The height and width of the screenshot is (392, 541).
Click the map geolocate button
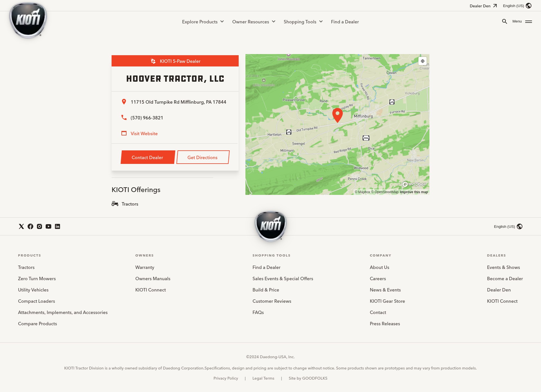pos(423,61)
